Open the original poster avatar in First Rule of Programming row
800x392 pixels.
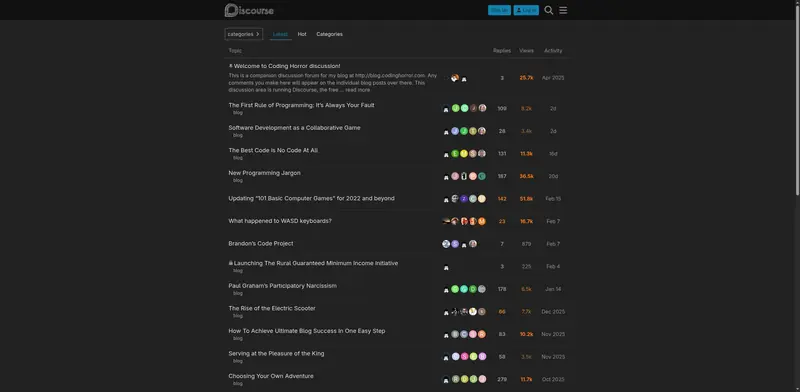click(446, 109)
